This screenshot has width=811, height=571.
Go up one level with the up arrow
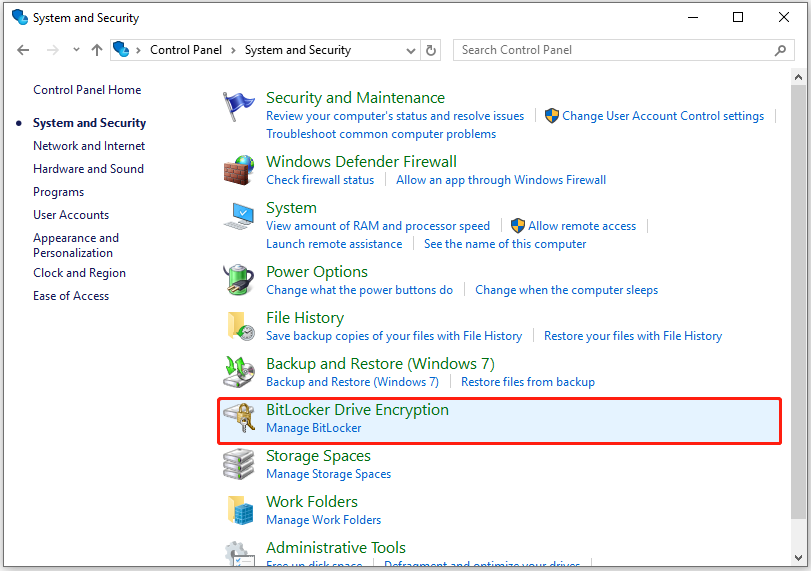click(97, 50)
